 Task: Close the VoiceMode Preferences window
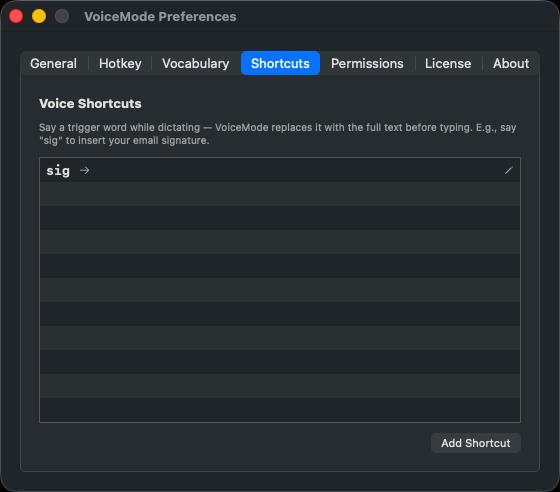(x=16, y=16)
